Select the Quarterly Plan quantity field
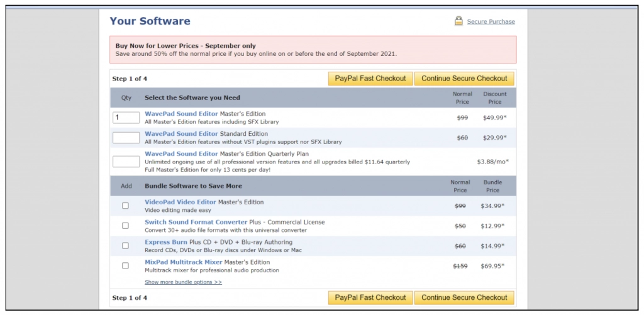The height and width of the screenshot is (315, 644). 126,162
